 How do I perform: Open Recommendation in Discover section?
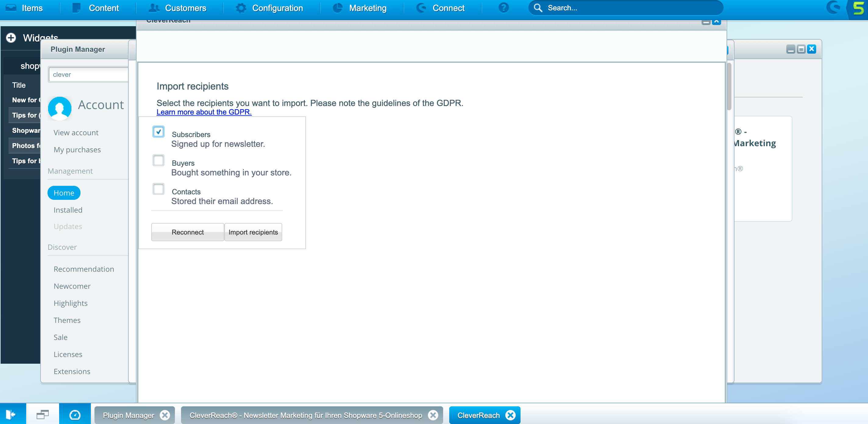point(84,269)
